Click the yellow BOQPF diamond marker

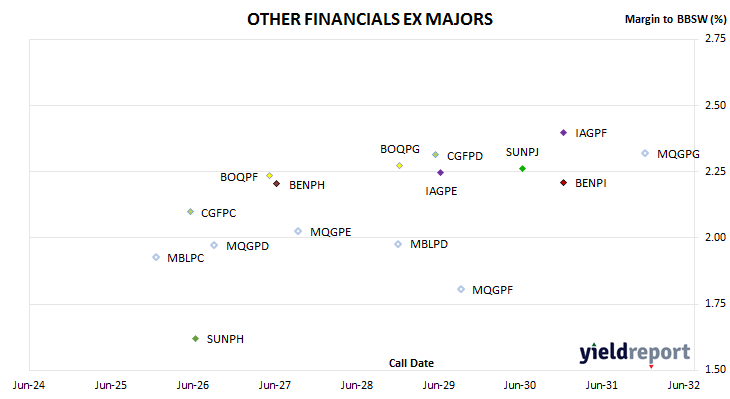click(x=269, y=176)
